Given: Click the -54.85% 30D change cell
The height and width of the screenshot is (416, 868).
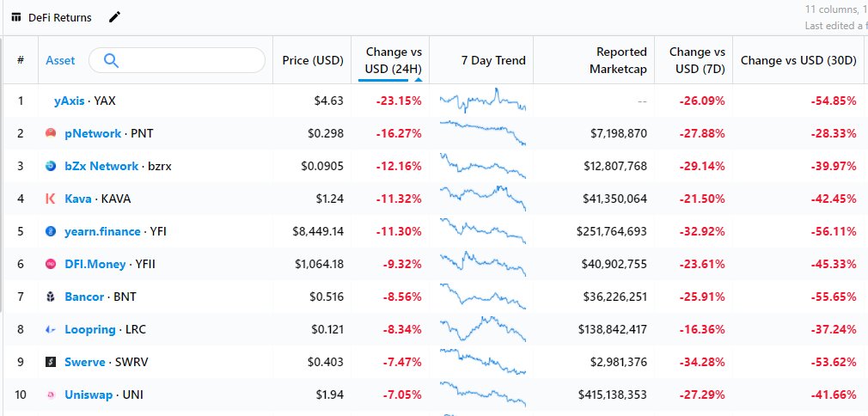Looking at the screenshot, I should (834, 101).
